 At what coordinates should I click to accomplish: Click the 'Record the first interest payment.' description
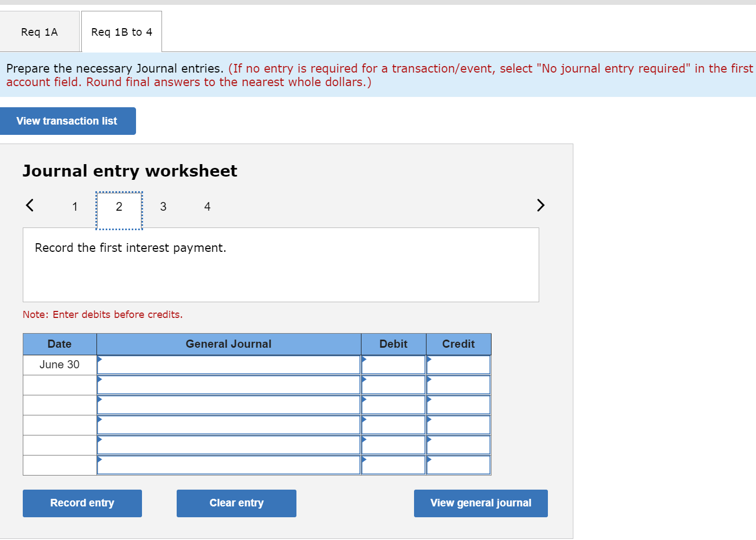pos(131,248)
